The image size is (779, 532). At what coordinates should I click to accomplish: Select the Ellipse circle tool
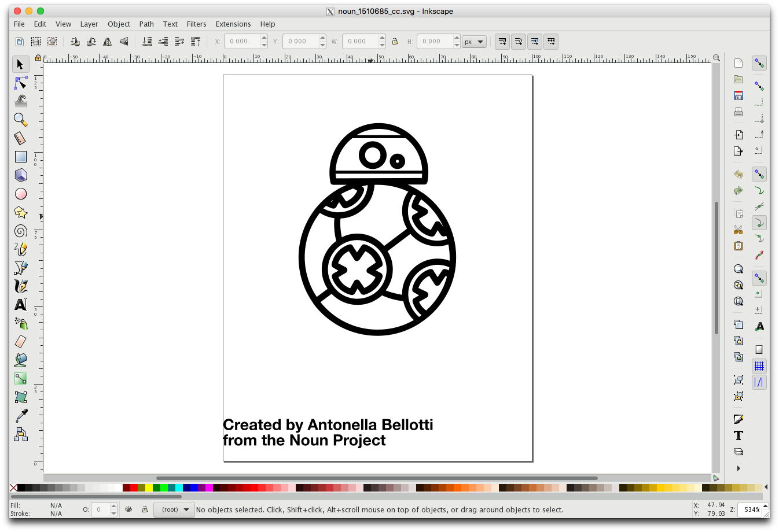pyautogui.click(x=20, y=194)
